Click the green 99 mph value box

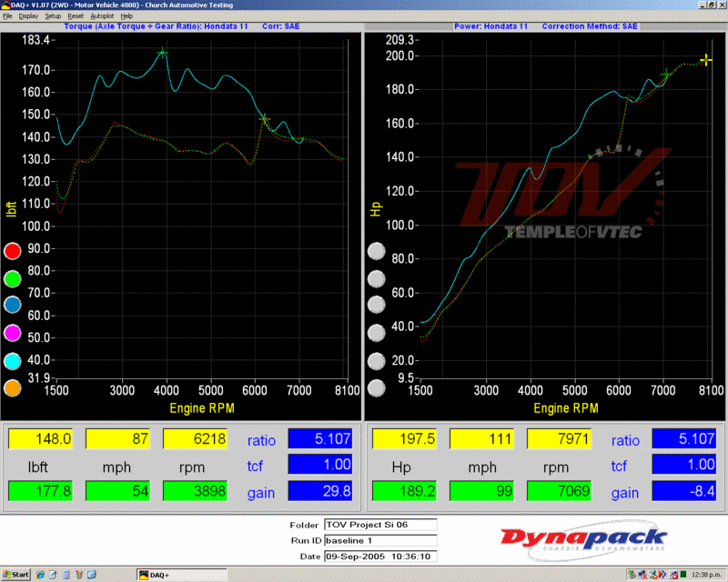pos(482,491)
